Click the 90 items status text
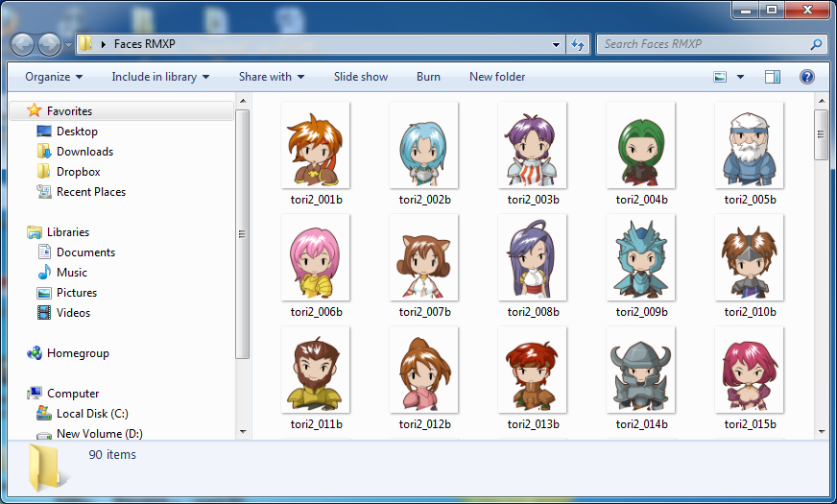Viewport: 837px width, 504px height. 112,455
